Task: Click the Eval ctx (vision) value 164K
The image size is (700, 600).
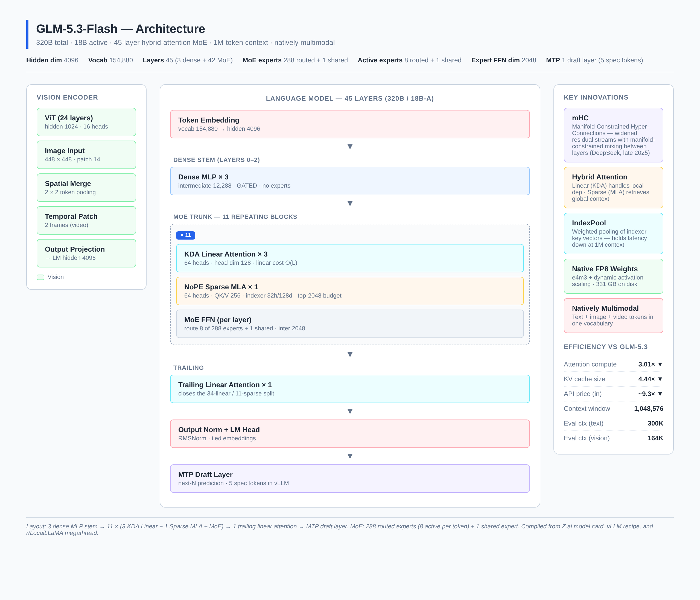Action: pyautogui.click(x=655, y=438)
